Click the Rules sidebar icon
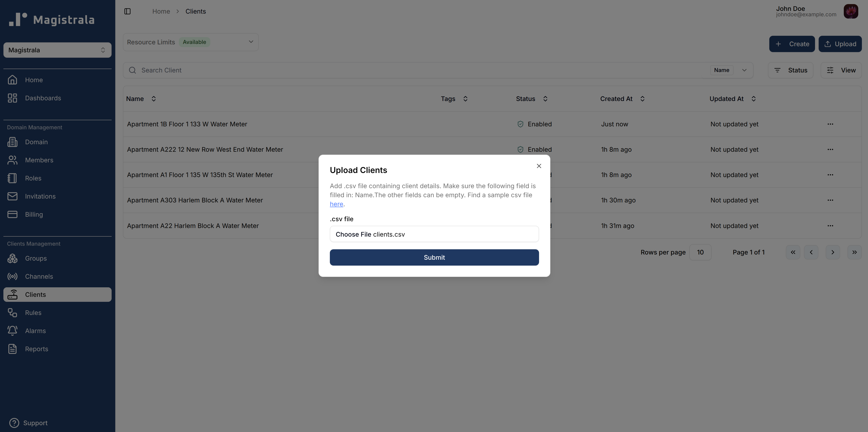This screenshot has height=432, width=868. 12,312
